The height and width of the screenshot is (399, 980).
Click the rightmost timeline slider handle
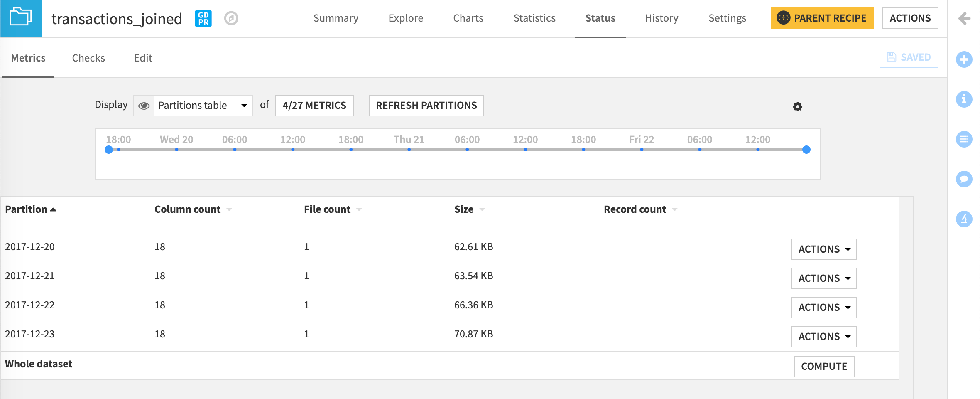[806, 150]
